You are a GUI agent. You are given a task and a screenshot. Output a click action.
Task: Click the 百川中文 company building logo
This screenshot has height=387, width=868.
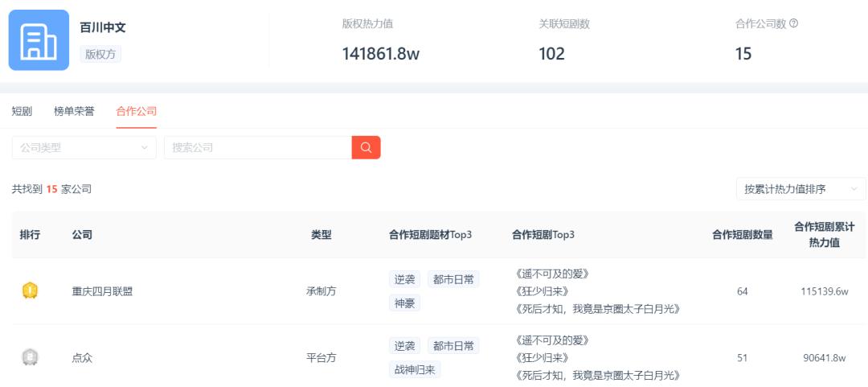39,40
